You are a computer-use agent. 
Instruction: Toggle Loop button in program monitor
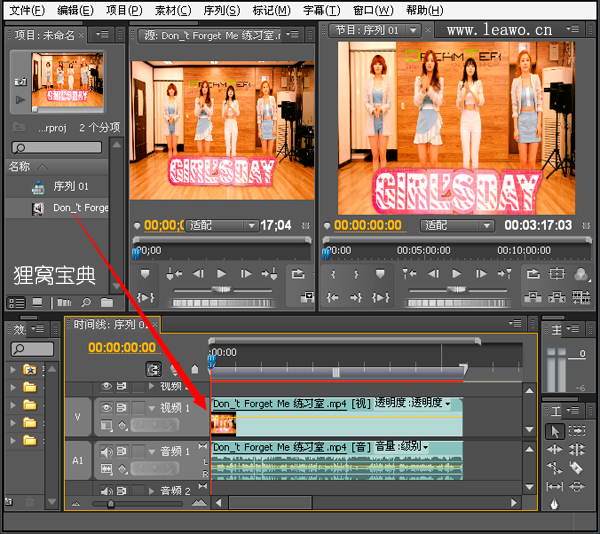click(x=533, y=274)
